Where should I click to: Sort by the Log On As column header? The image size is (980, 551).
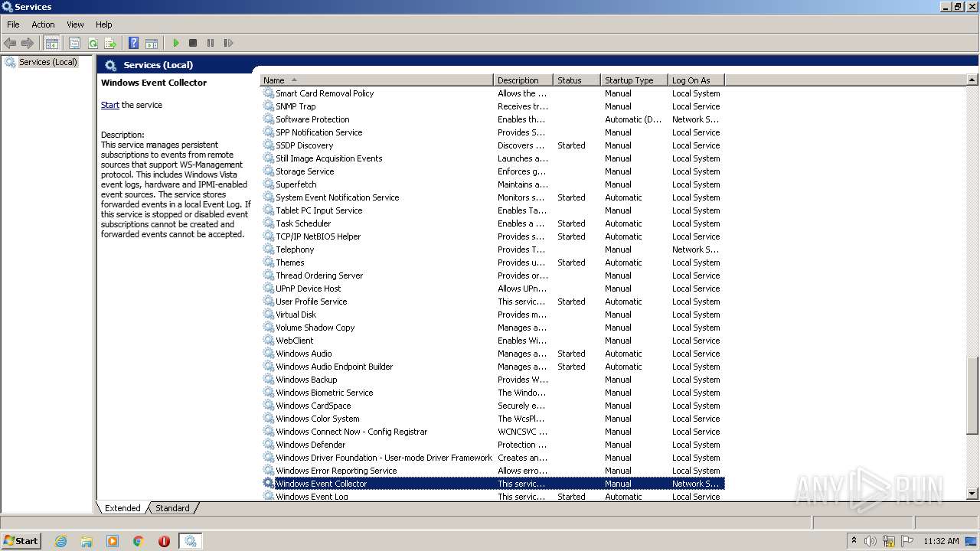(x=696, y=80)
